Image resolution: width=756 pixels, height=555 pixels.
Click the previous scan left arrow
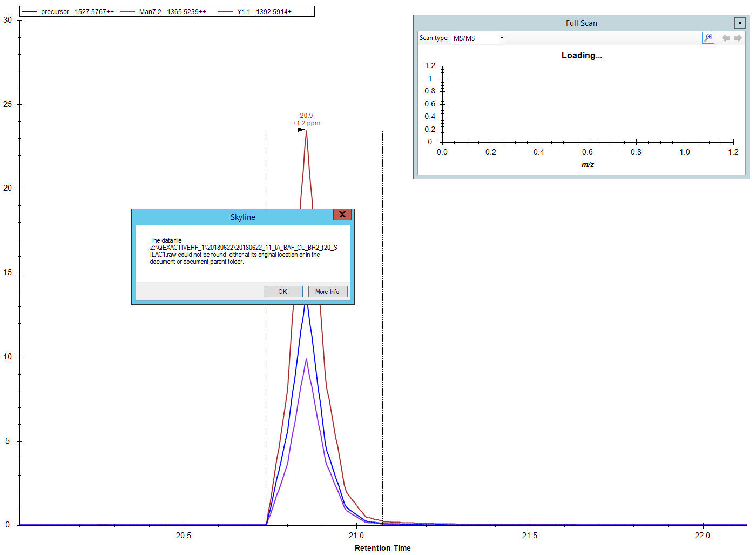725,38
